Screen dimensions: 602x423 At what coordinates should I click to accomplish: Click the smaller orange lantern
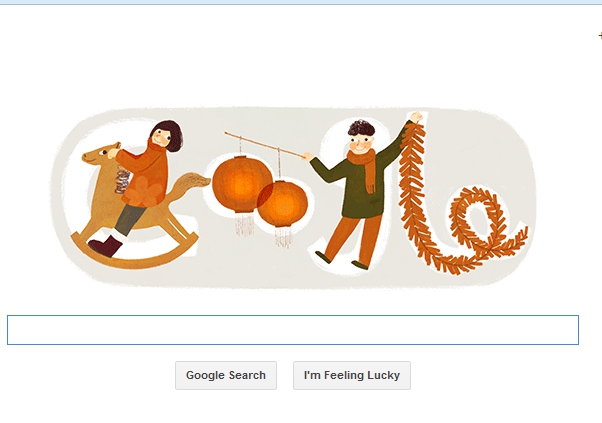(x=283, y=204)
